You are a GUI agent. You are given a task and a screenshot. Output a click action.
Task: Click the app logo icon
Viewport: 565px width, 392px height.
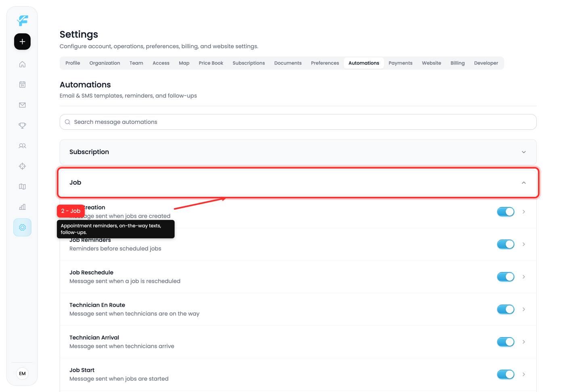click(23, 20)
